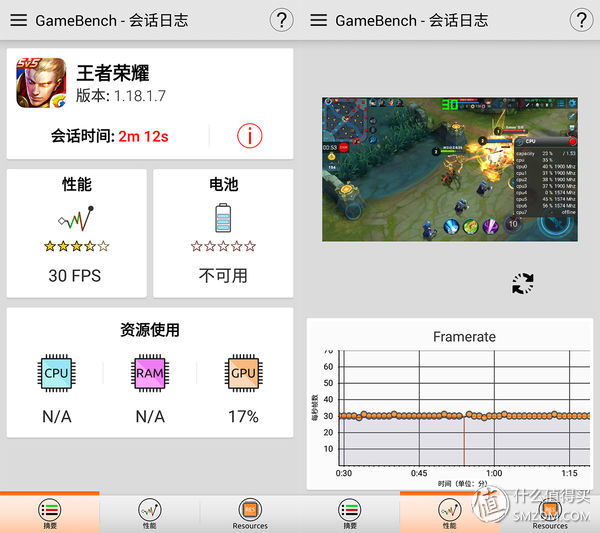This screenshot has width=600, height=533.
Task: Tap the performance graph icon in 性能 card
Action: 76,218
